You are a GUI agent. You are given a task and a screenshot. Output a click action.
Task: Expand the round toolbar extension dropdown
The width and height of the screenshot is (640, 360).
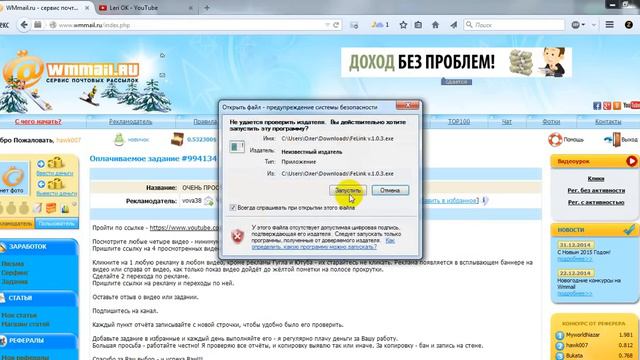(578, 25)
